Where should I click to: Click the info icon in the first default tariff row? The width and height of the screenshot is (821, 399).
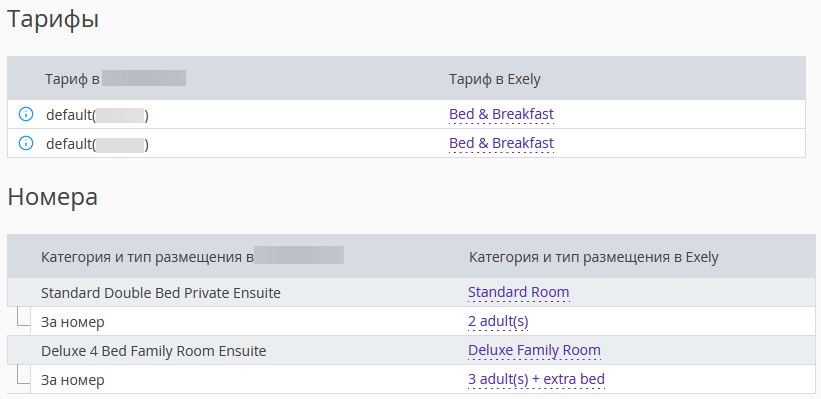(x=26, y=114)
